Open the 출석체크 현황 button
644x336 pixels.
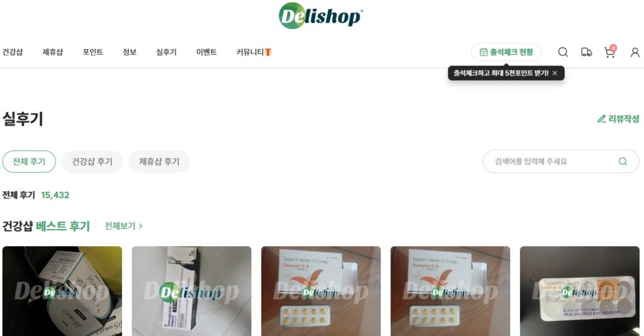(506, 52)
